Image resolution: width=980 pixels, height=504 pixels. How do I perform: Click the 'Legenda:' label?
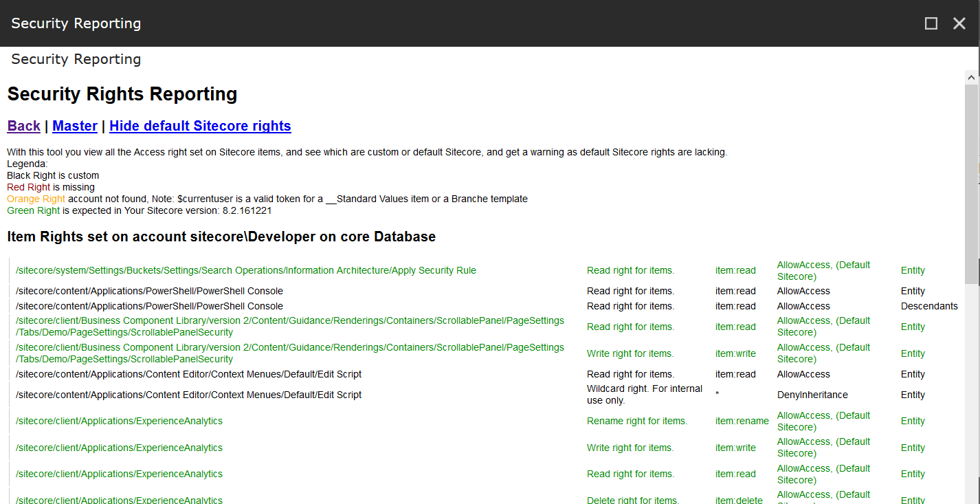(27, 164)
